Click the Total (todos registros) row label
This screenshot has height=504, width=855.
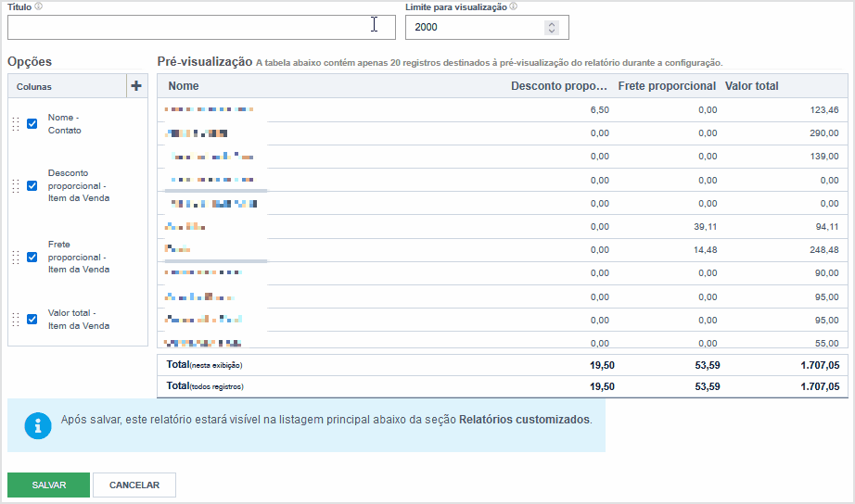coord(205,386)
